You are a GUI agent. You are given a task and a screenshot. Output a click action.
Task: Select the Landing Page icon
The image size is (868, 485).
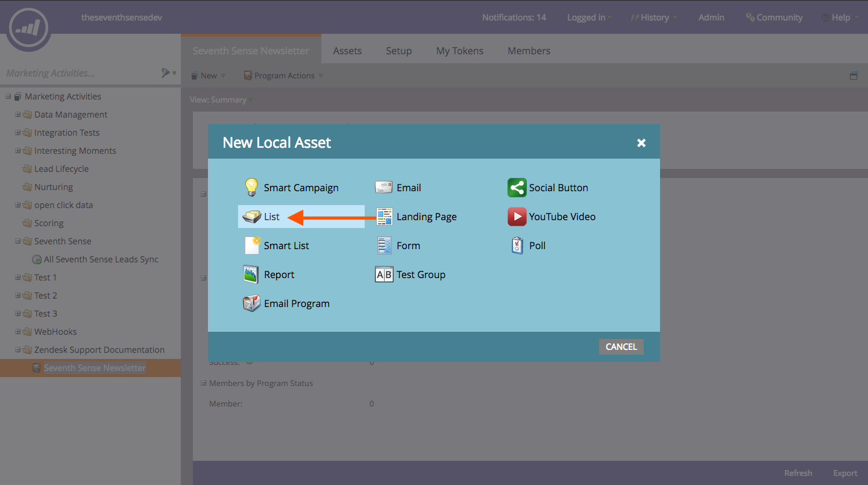click(384, 217)
